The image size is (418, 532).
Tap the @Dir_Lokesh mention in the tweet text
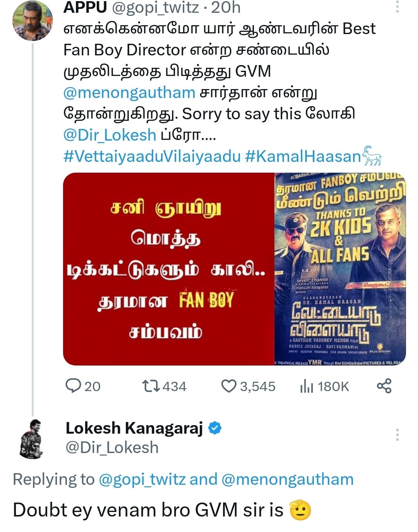pos(110,135)
